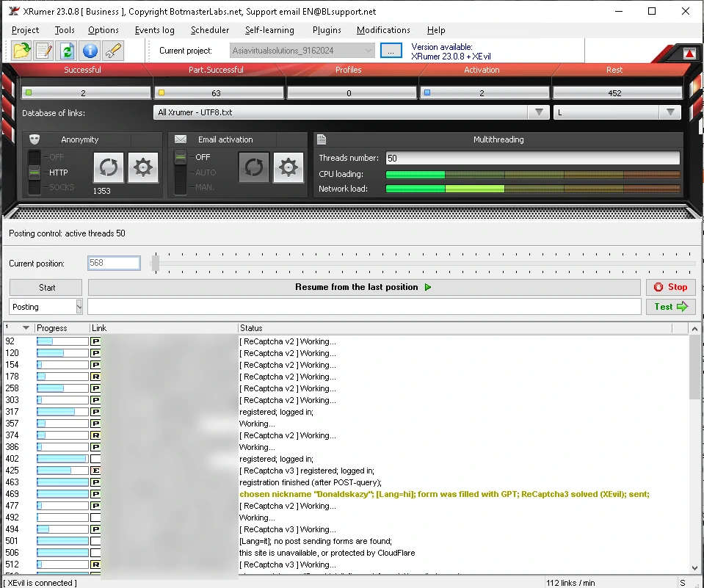Click the Progress column header
This screenshot has height=588, width=704.
click(62, 328)
